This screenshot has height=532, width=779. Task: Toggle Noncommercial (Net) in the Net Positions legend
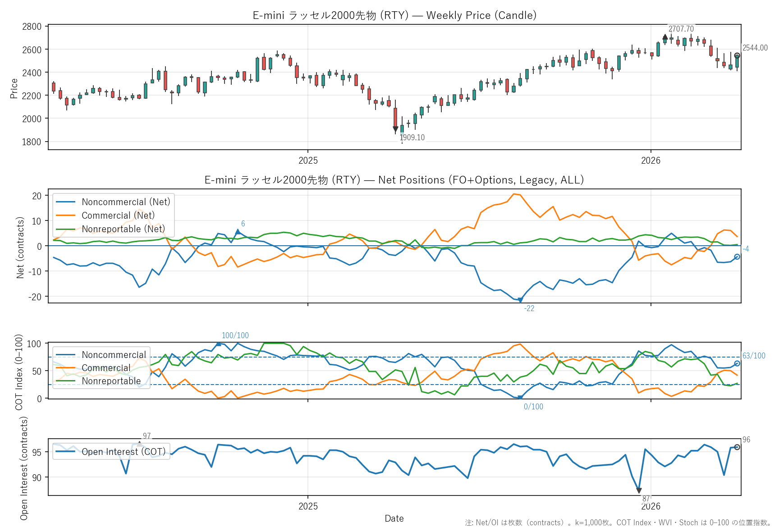pos(126,202)
